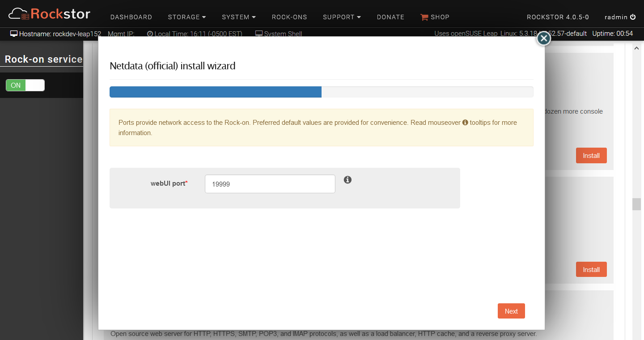Click the Rockstor logo
The image size is (644, 340).
[x=49, y=13]
